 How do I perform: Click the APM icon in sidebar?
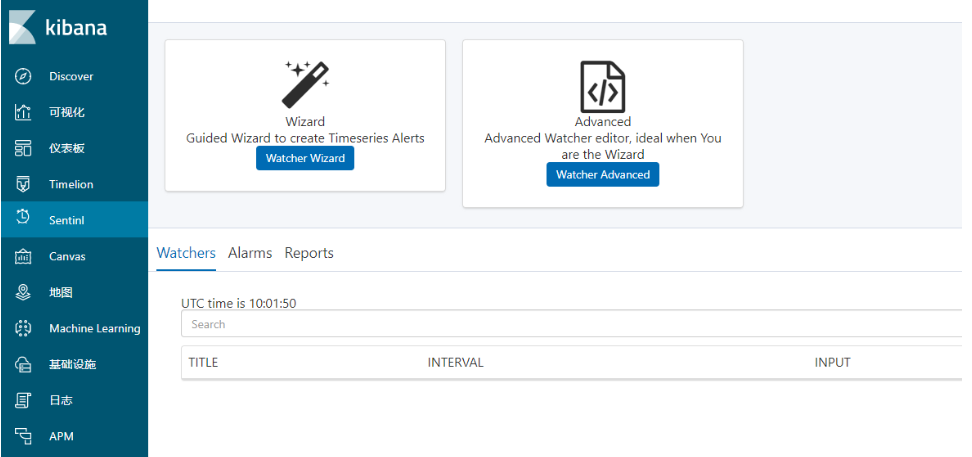23,436
